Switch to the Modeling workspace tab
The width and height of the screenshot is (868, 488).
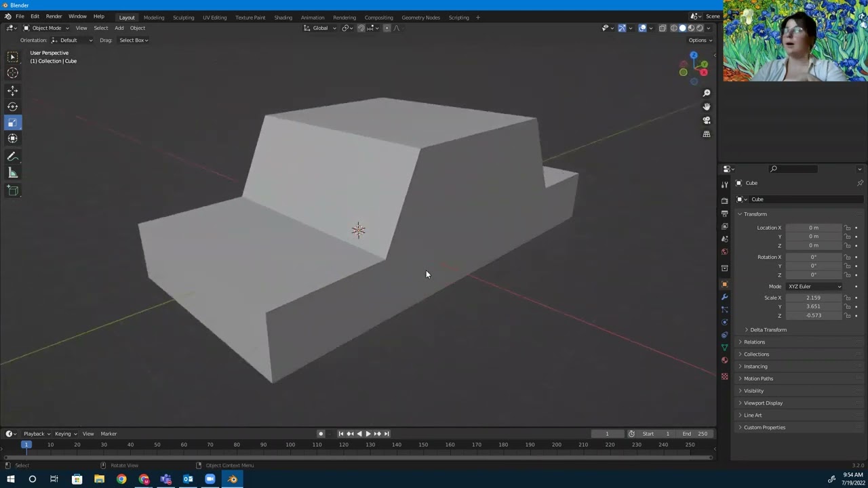tap(154, 17)
